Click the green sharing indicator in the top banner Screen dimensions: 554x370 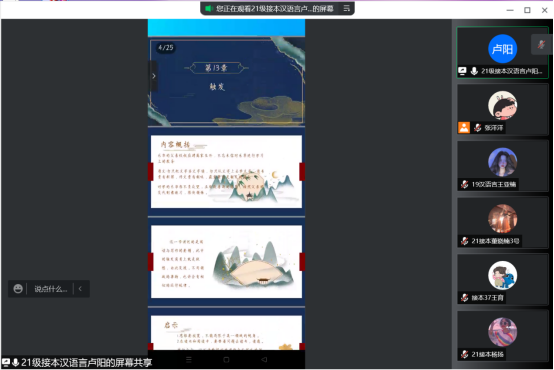208,8
